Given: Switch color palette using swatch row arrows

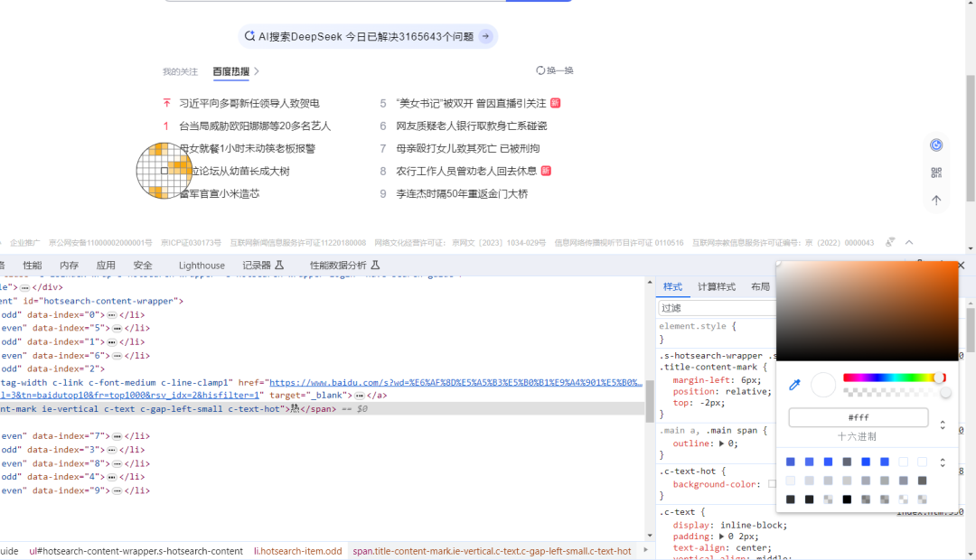Looking at the screenshot, I should click(943, 462).
